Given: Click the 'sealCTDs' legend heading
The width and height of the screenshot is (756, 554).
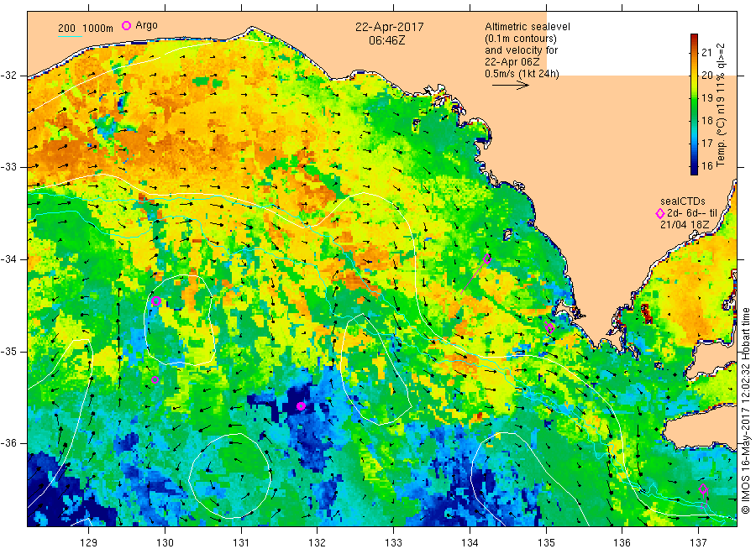Looking at the screenshot, I should (683, 201).
